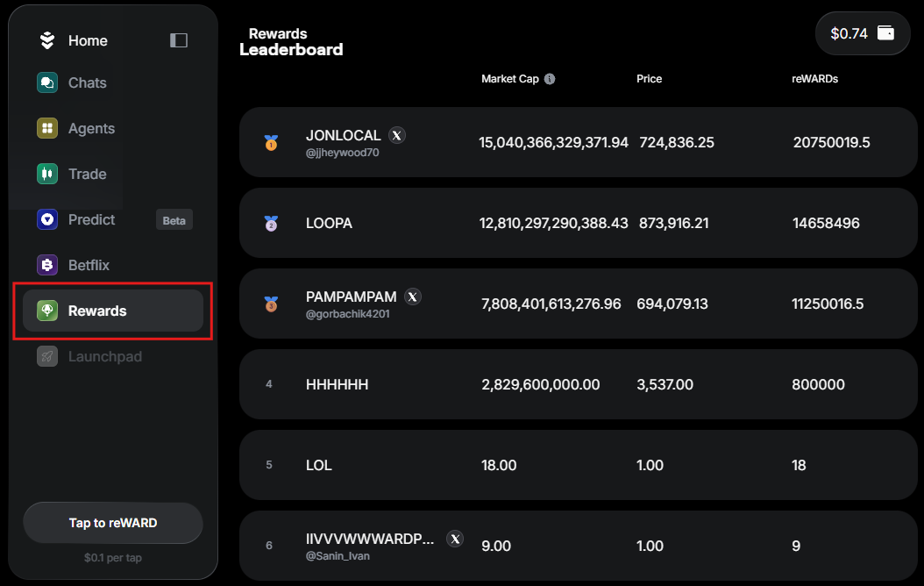
Task: Open Sanin_Ivan's X icon on row six
Action: 455,539
